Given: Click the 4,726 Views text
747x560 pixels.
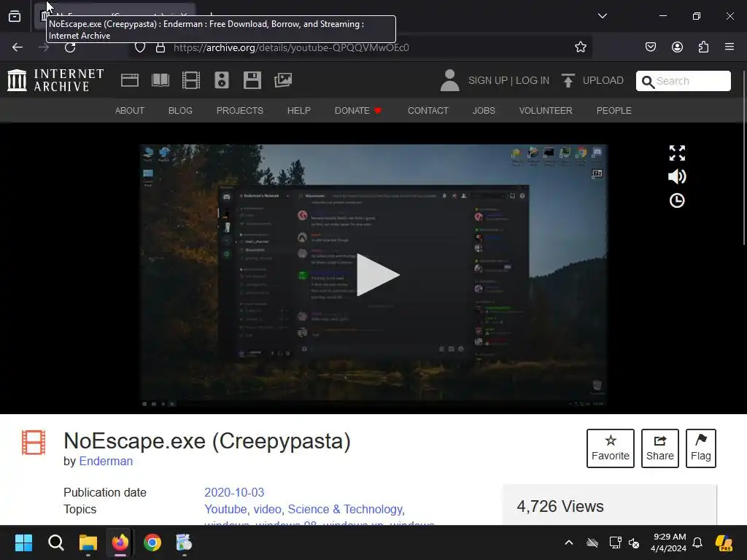Looking at the screenshot, I should click(560, 506).
